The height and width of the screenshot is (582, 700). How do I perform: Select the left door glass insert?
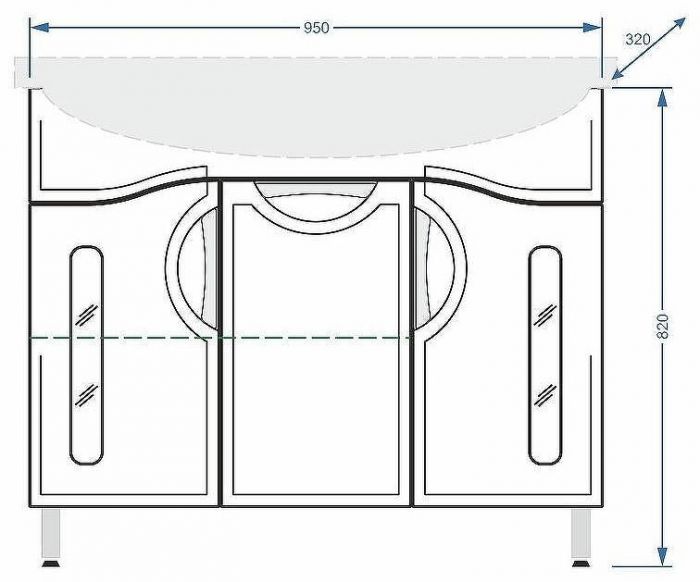(86, 355)
